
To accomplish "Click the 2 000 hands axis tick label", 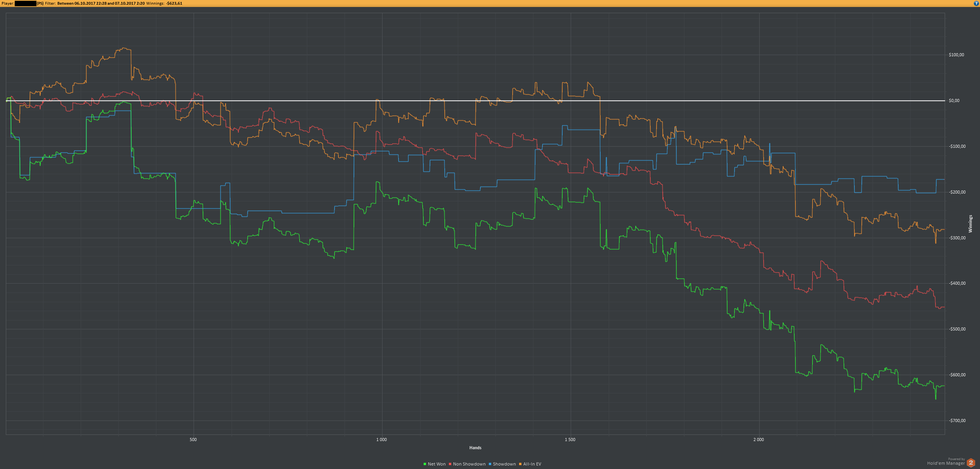I will click(x=758, y=440).
